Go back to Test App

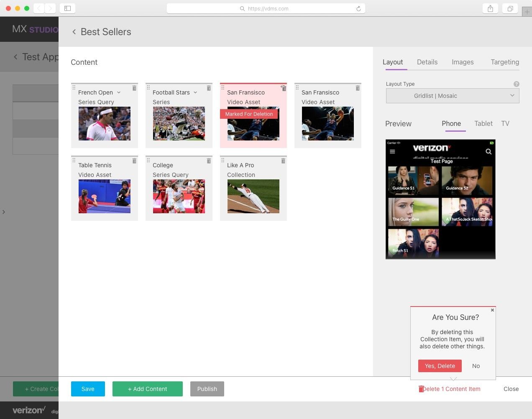click(x=15, y=57)
